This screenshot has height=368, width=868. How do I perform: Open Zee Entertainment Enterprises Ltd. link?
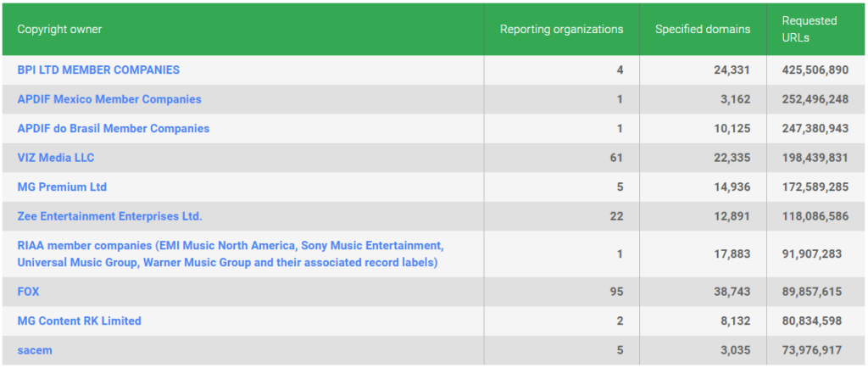(x=109, y=216)
